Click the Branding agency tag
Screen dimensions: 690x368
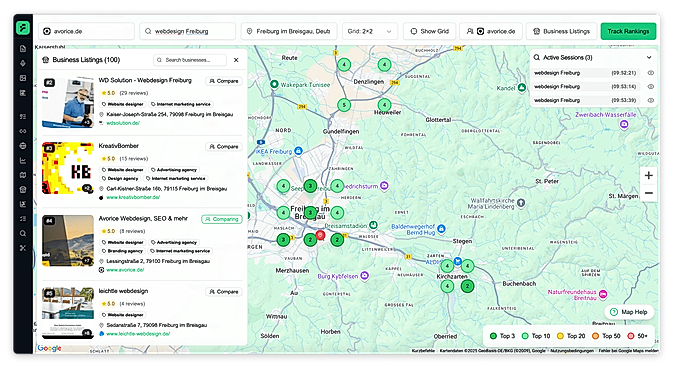pyautogui.click(x=122, y=251)
